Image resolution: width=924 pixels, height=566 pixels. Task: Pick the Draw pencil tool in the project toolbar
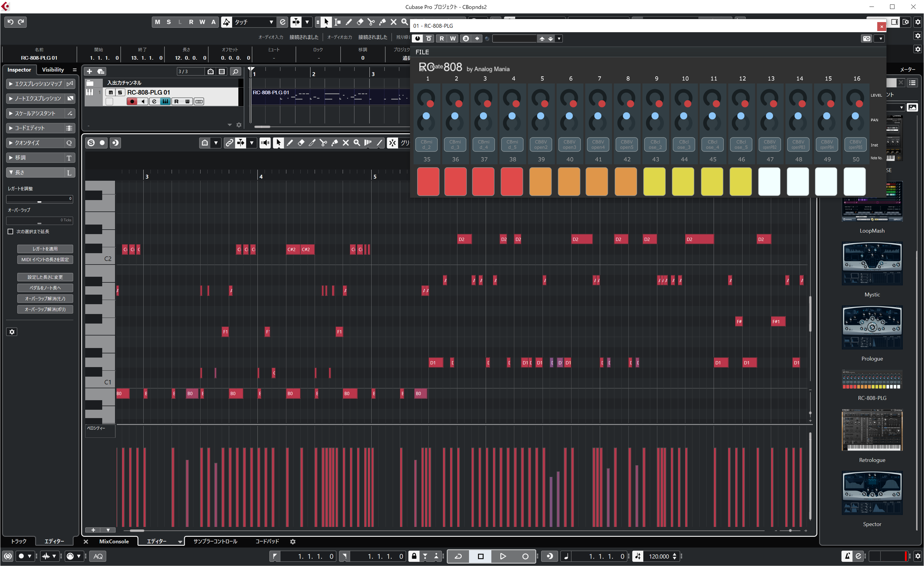click(349, 22)
